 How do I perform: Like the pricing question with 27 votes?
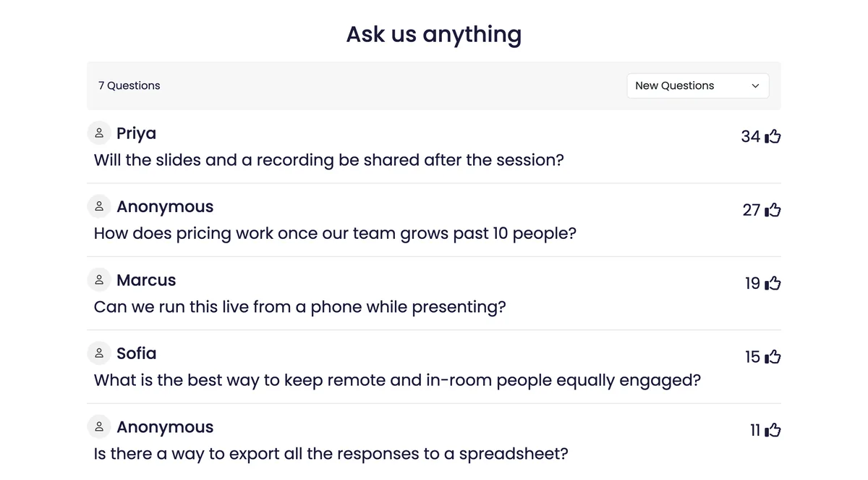pyautogui.click(x=773, y=210)
